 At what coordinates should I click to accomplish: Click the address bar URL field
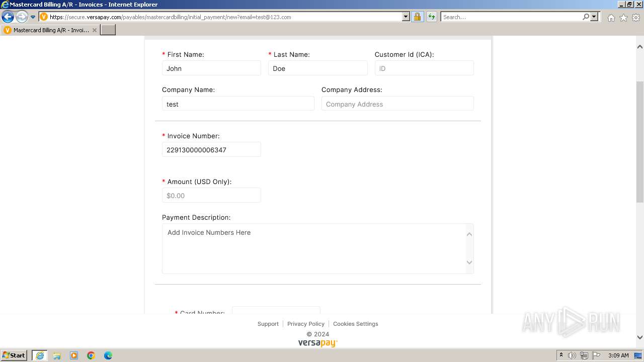(x=220, y=17)
